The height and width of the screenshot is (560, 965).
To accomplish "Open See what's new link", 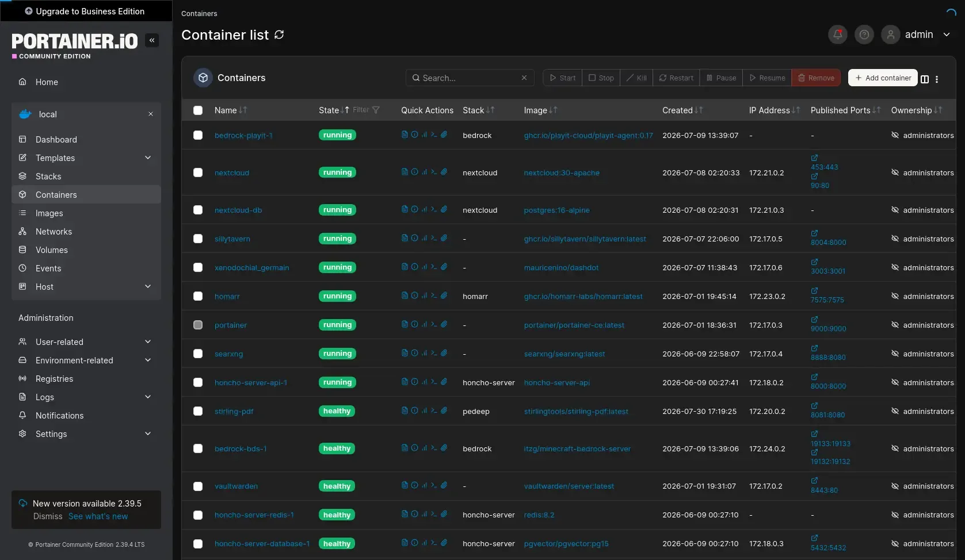I will (98, 516).
